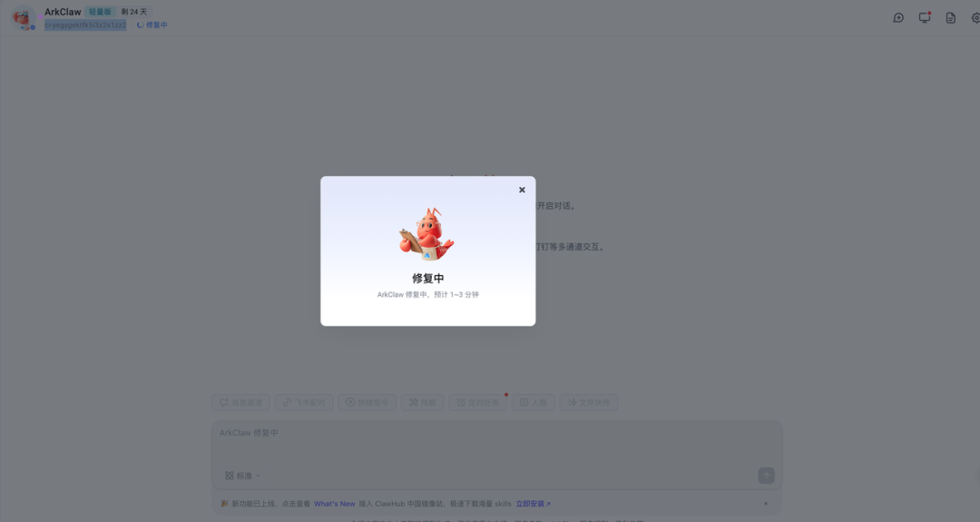Open the 技能 button
The image size is (980, 522).
423,402
